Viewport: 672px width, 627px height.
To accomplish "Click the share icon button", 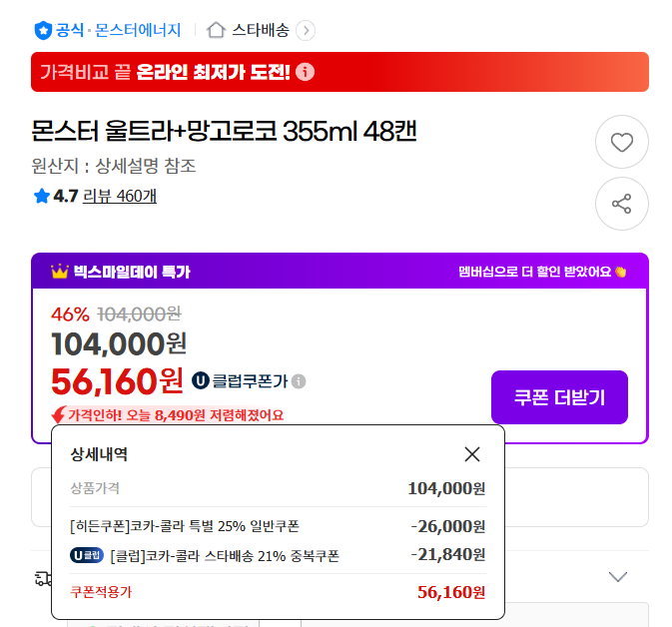I will [621, 205].
